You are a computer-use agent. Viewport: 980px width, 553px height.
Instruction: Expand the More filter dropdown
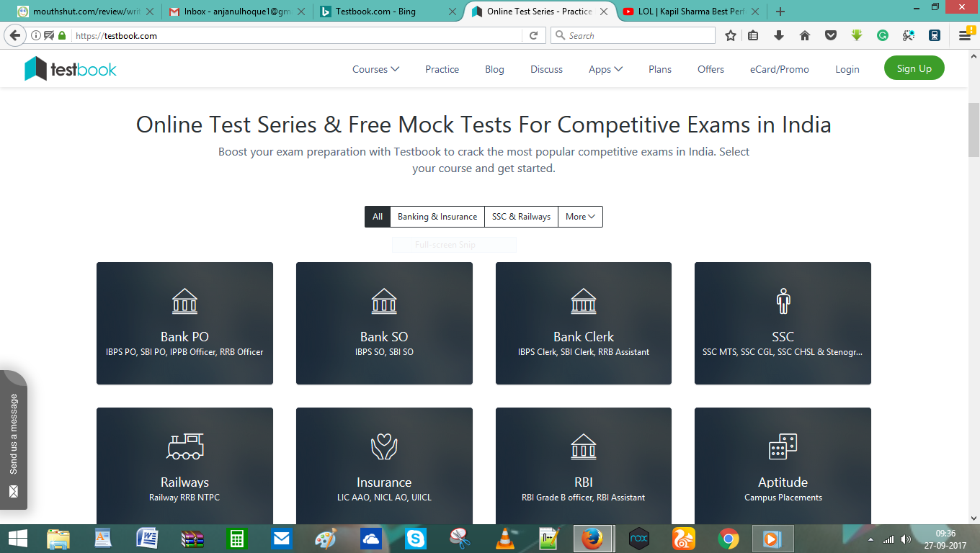tap(580, 217)
